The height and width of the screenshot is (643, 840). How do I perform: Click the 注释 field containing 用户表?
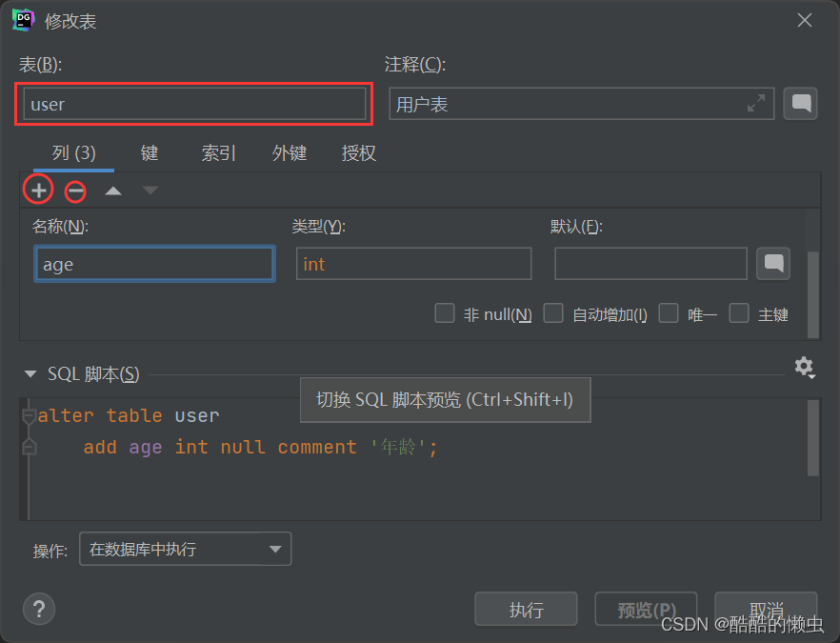[x=582, y=104]
